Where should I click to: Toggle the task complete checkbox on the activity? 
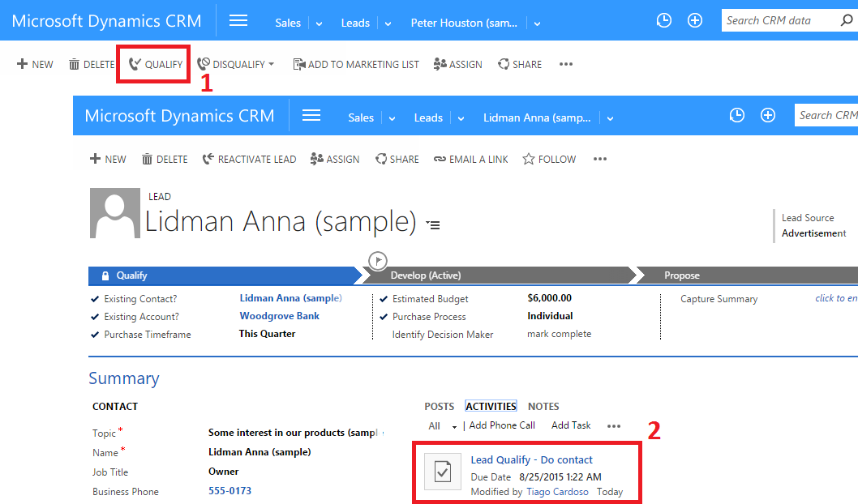(x=442, y=471)
